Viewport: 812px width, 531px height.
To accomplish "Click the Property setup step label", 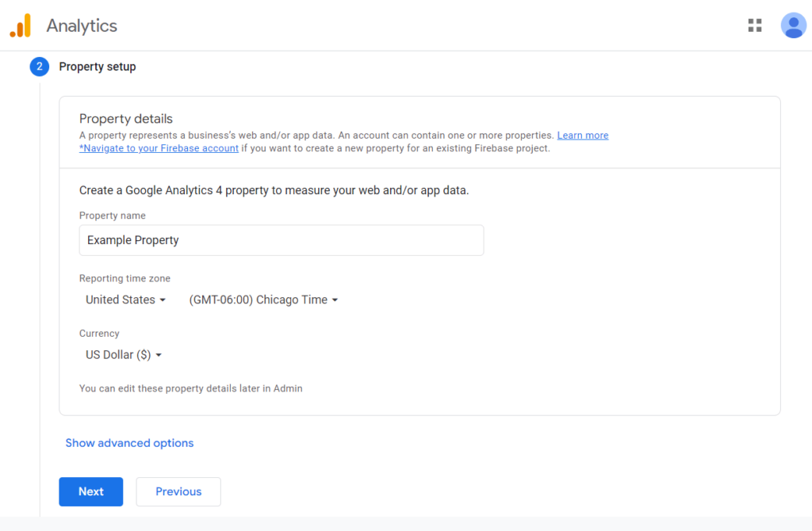I will click(x=97, y=67).
